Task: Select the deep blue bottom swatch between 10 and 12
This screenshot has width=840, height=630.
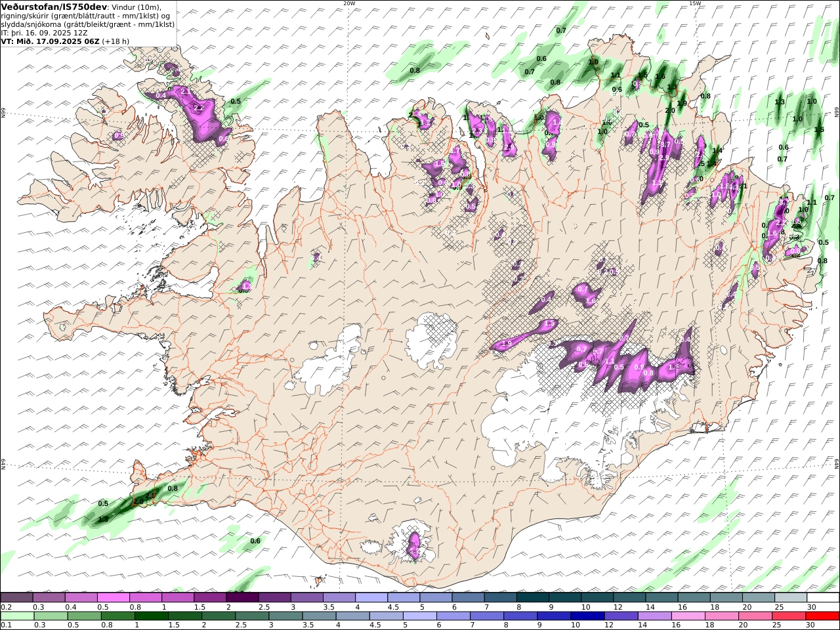Action: tap(587, 616)
